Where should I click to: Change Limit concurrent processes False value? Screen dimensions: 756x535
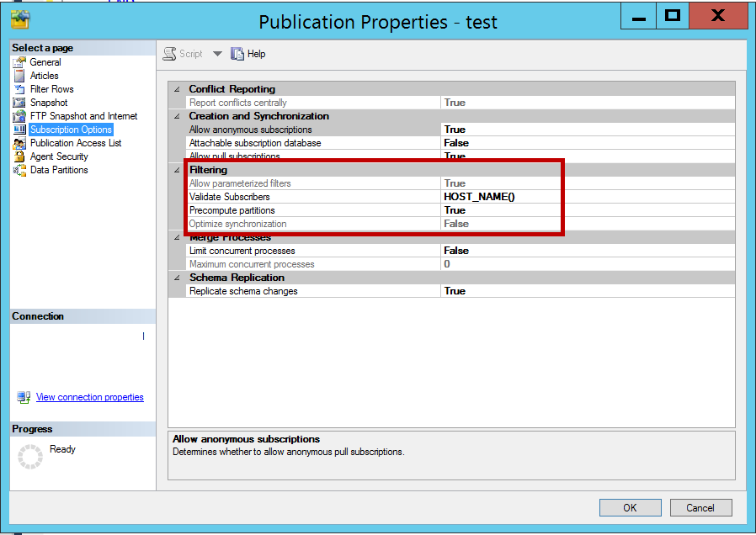click(x=588, y=251)
